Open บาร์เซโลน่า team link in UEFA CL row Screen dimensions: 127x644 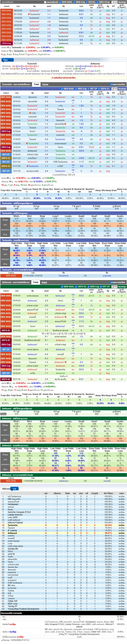32,158
